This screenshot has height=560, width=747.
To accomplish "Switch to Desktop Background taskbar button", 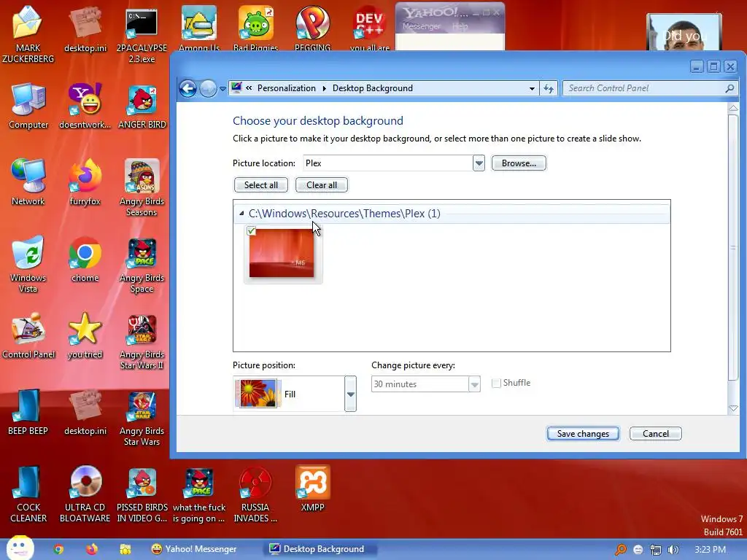I will (x=320, y=549).
